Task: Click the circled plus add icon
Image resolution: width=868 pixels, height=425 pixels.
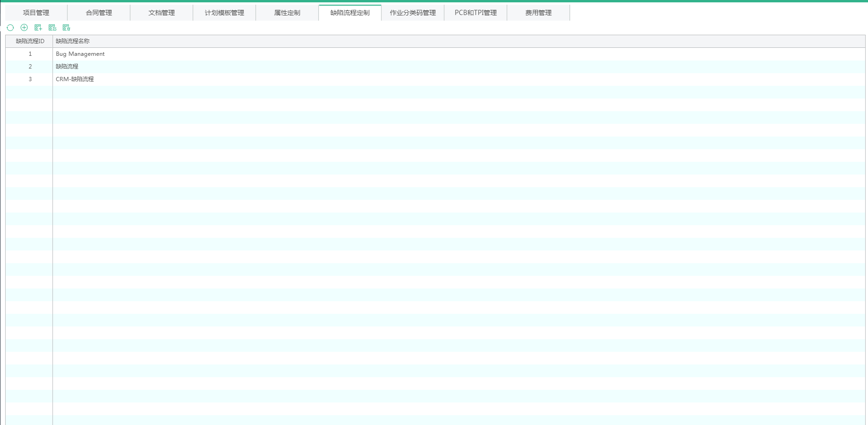Action: 24,28
